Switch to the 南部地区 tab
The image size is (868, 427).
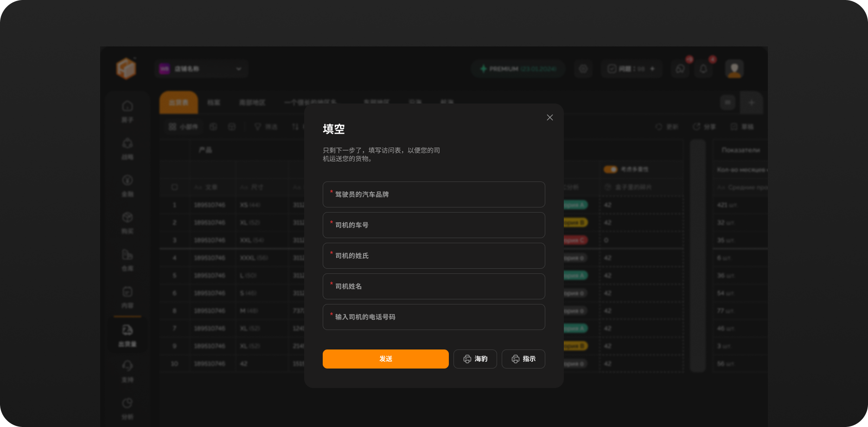tap(252, 103)
